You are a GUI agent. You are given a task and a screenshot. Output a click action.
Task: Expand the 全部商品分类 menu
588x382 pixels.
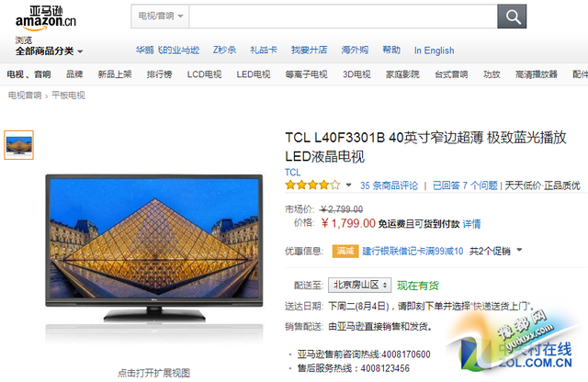coord(49,51)
